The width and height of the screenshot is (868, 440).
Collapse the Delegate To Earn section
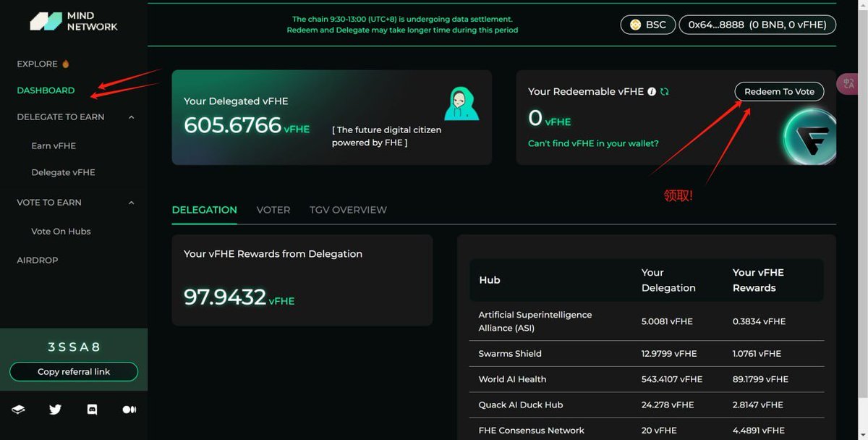coord(131,117)
